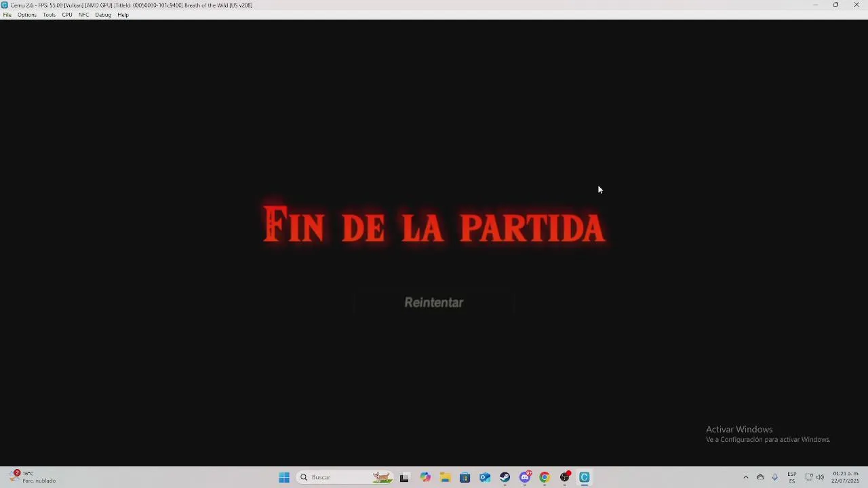Image resolution: width=868 pixels, height=488 pixels.
Task: Open File Explorer from the taskbar
Action: coord(445,477)
